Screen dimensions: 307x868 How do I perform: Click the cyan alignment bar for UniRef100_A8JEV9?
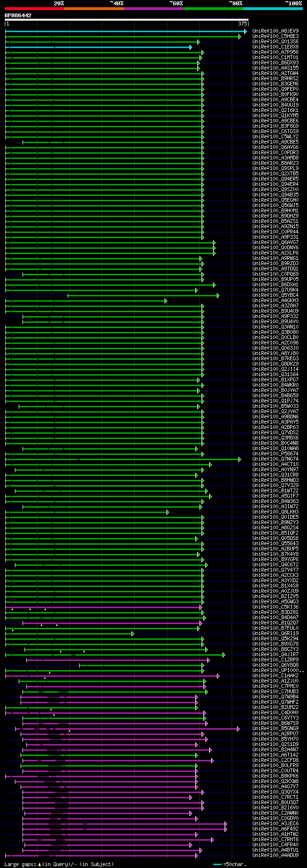click(x=126, y=31)
